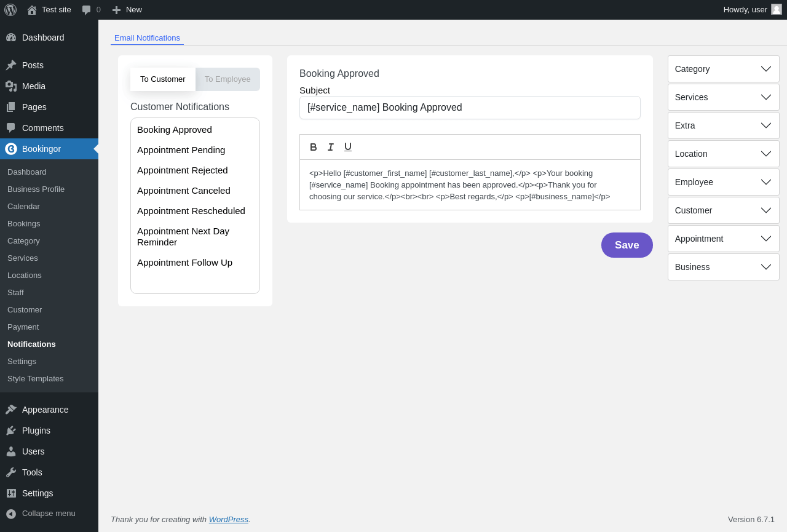Image resolution: width=787 pixels, height=532 pixels.
Task: Expand the Business placeholder panel
Action: coord(723,267)
